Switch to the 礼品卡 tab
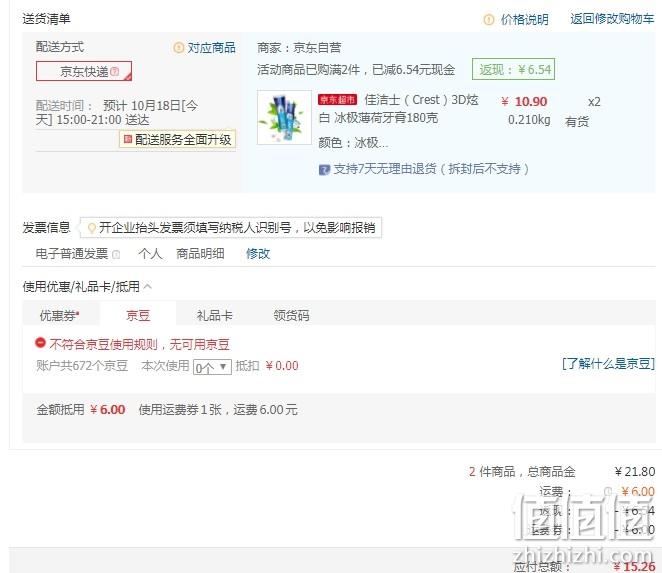This screenshot has width=662, height=573. coord(214,315)
